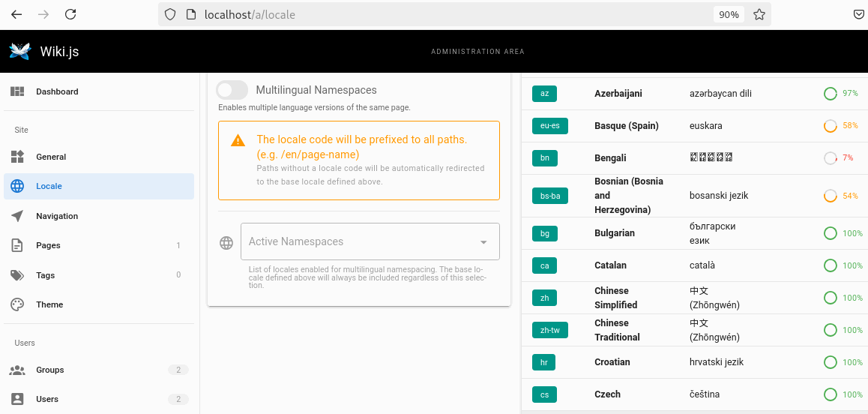868x414 pixels.
Task: Click the Dashboard icon in sidebar
Action: [x=17, y=91]
